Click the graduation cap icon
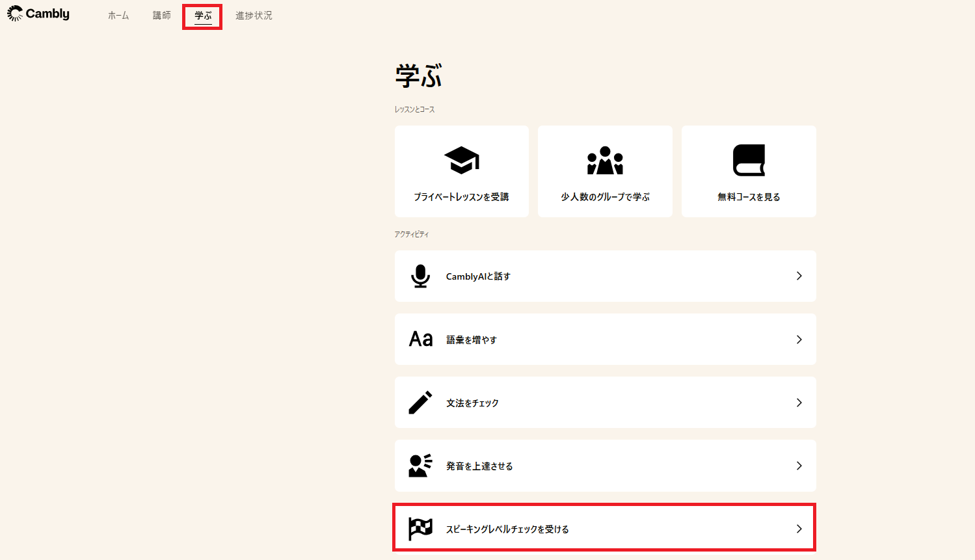 click(x=462, y=160)
